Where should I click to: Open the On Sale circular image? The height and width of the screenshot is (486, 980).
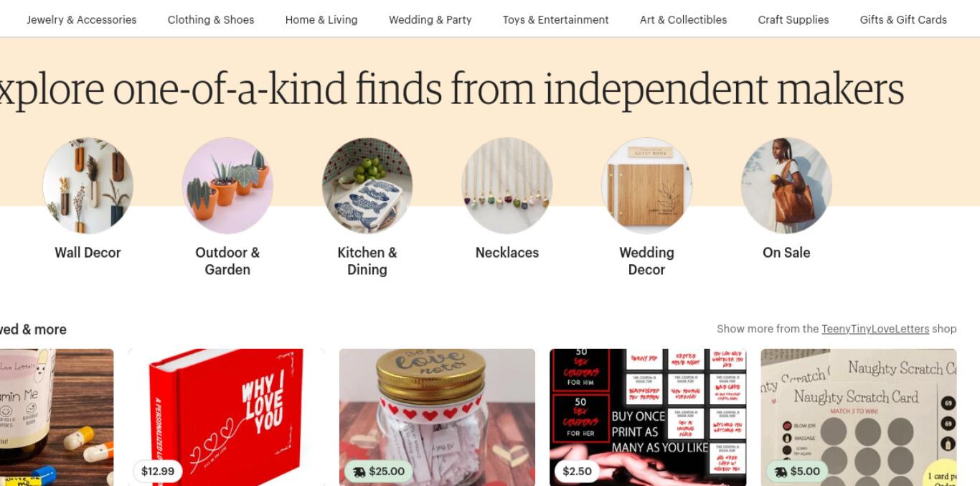tap(786, 186)
